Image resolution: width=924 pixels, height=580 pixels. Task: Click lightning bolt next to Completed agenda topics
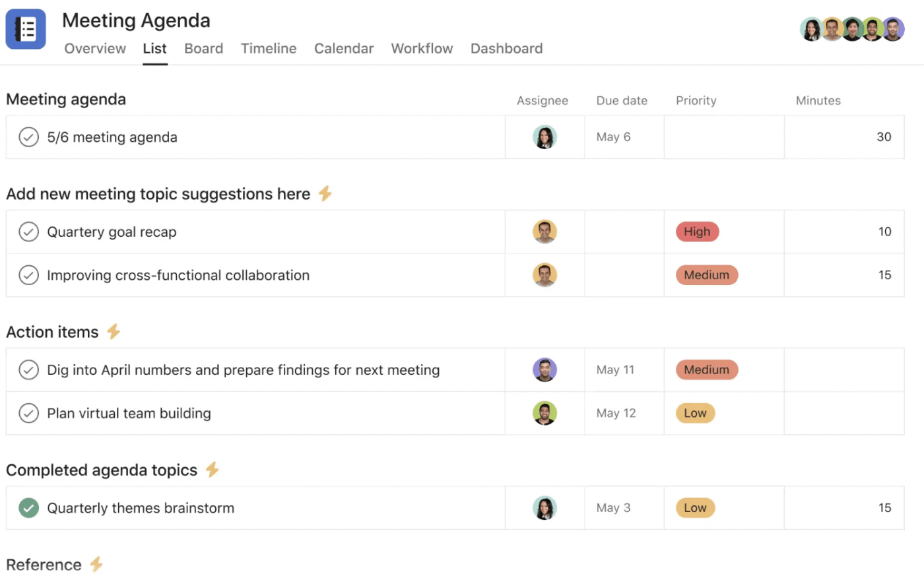coord(212,469)
